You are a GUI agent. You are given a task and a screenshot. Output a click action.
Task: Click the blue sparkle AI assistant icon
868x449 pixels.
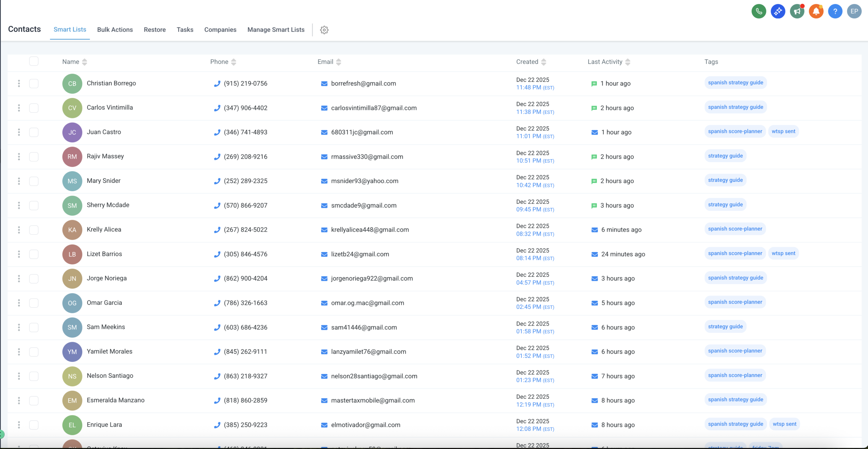pyautogui.click(x=778, y=12)
